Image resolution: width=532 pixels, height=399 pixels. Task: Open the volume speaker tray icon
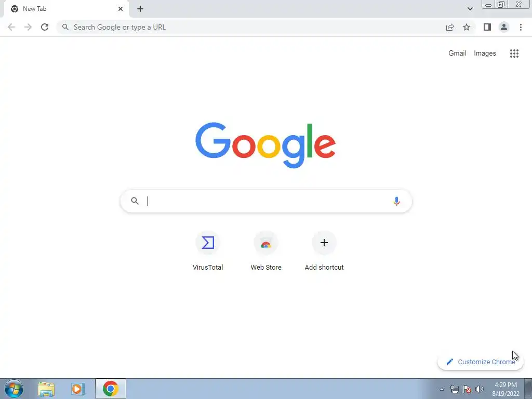pos(480,389)
